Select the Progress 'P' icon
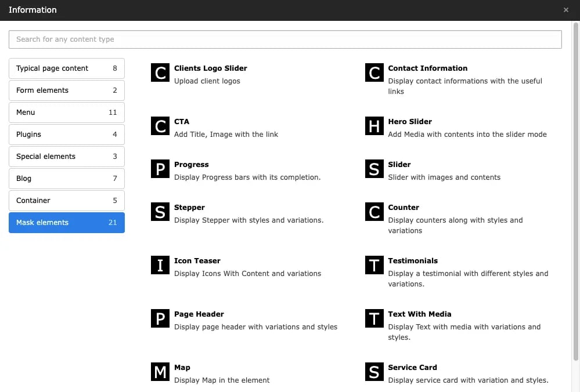Viewport: 580px width, 392px height. click(x=160, y=169)
